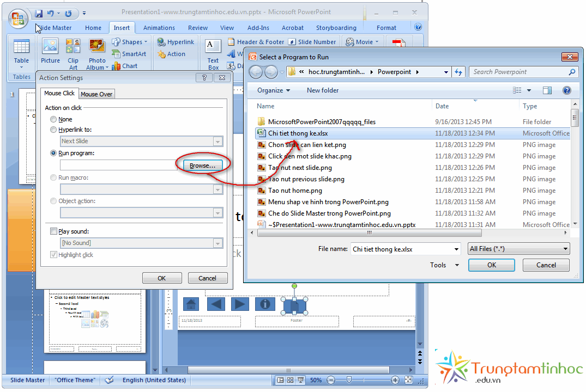Viewport: 586px width, 392px height.
Task: Confirm Action Settings with OK
Action: 162,278
